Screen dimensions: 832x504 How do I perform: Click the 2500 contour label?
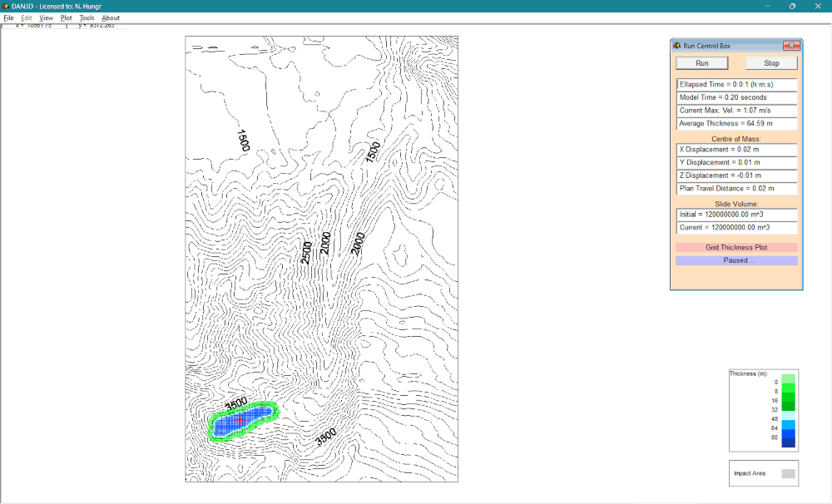coord(306,253)
